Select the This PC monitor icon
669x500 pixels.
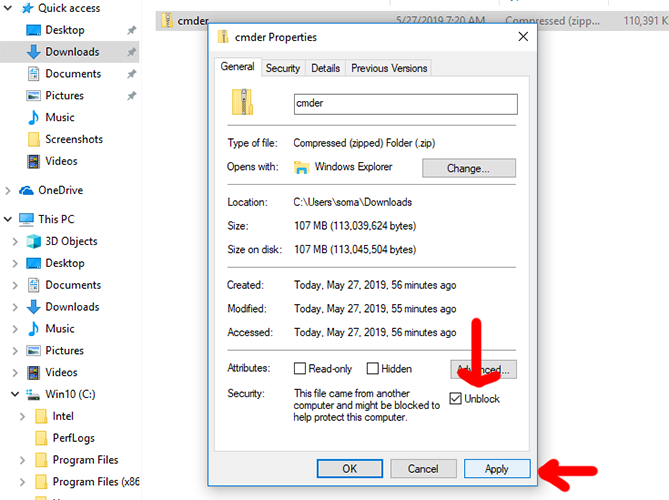coord(26,219)
